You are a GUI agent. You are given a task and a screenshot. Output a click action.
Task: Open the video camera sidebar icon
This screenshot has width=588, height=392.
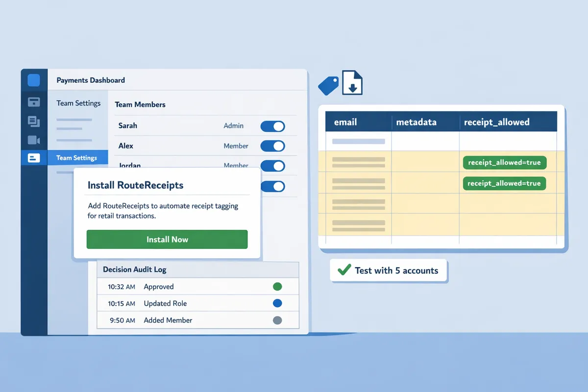pos(34,140)
